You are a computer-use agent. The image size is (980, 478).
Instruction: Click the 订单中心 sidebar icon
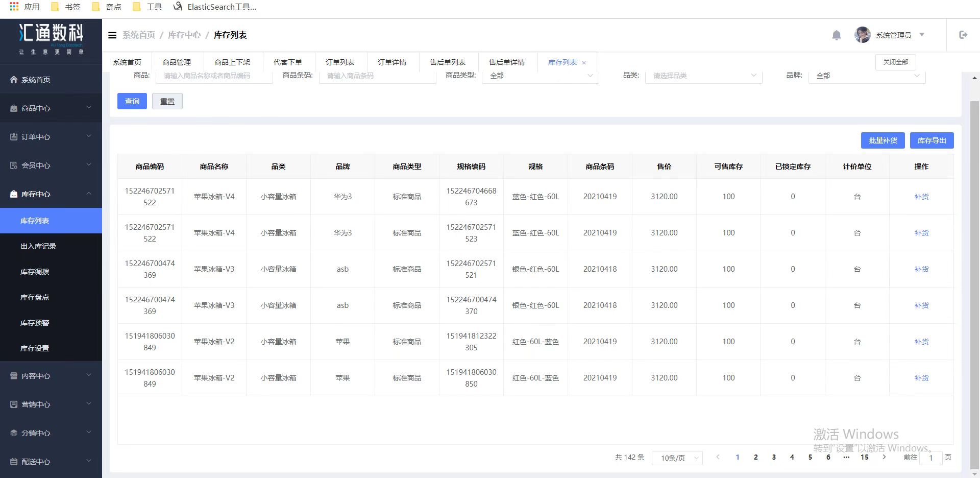14,137
